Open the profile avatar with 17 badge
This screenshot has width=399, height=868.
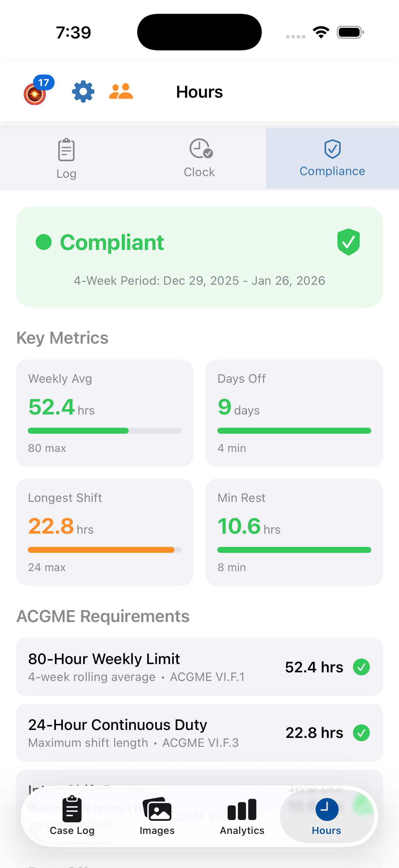point(35,93)
